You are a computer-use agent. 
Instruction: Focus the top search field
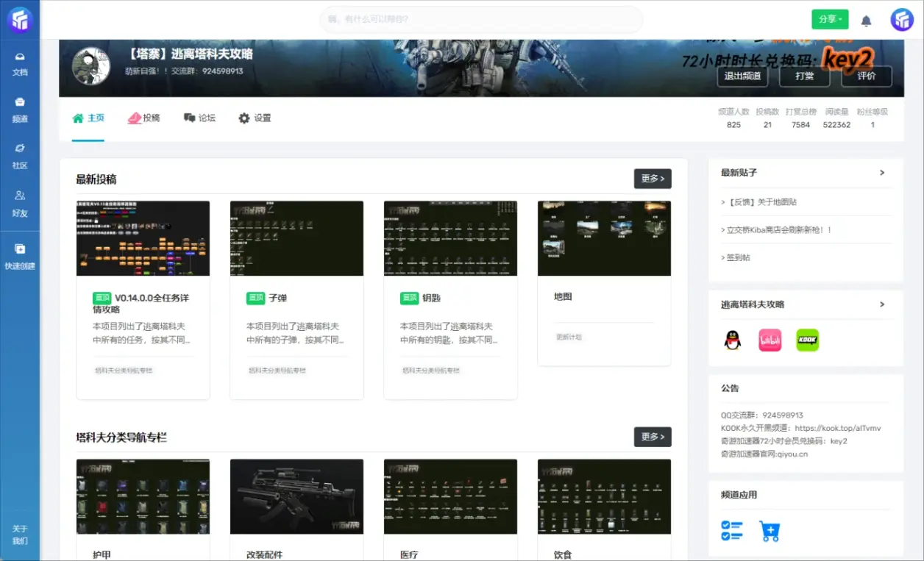pos(481,20)
